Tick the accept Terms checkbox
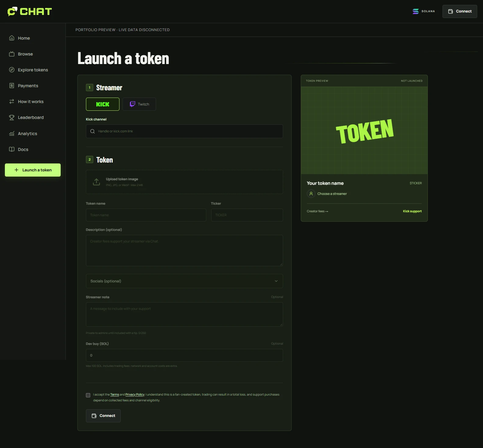 pyautogui.click(x=88, y=395)
